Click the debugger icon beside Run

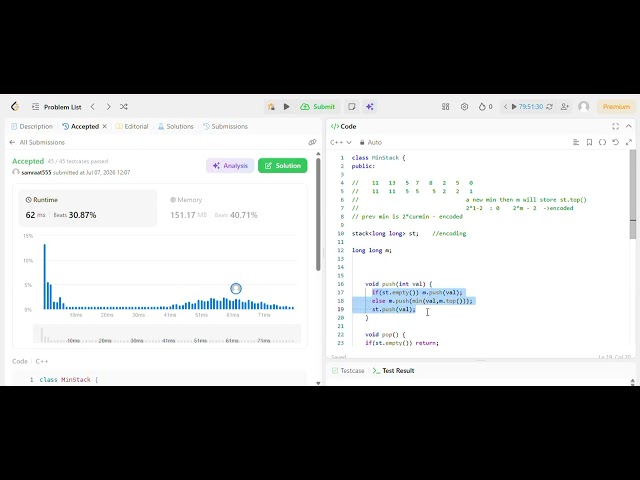point(271,107)
